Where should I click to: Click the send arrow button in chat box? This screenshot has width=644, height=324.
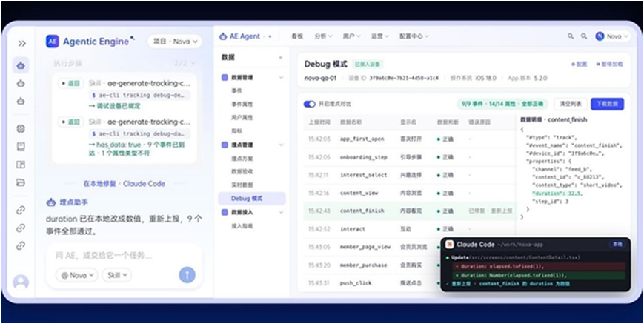click(x=187, y=275)
